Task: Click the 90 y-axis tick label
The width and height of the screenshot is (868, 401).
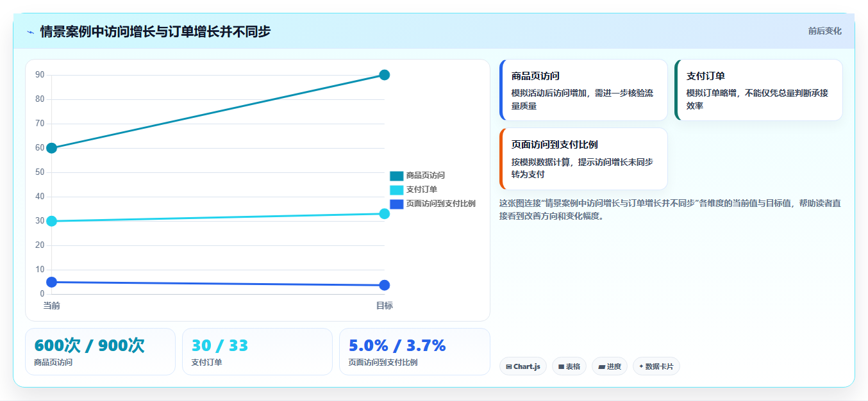Action: 40,75
